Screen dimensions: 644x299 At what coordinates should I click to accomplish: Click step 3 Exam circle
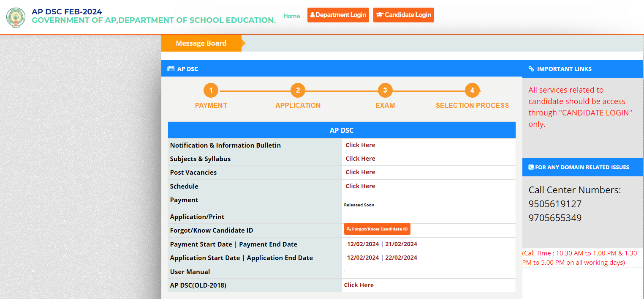tap(385, 91)
